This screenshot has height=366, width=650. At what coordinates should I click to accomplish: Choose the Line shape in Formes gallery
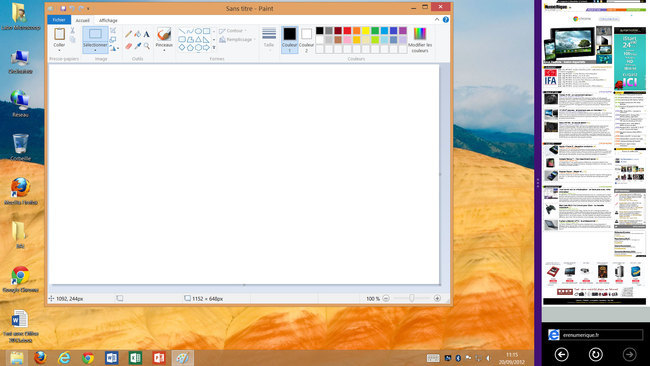tap(182, 31)
